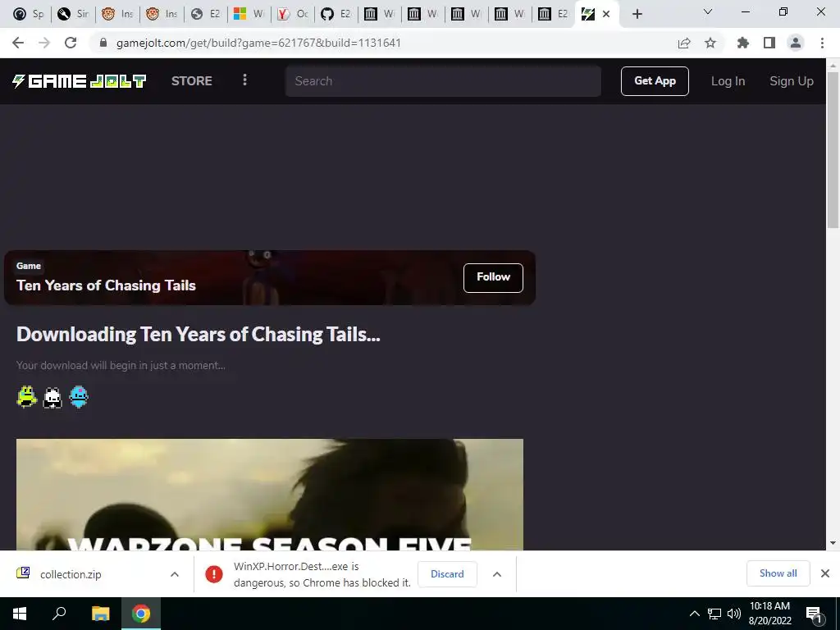Click the Chrome taskbar icon
The image size is (840, 630).
(141, 614)
